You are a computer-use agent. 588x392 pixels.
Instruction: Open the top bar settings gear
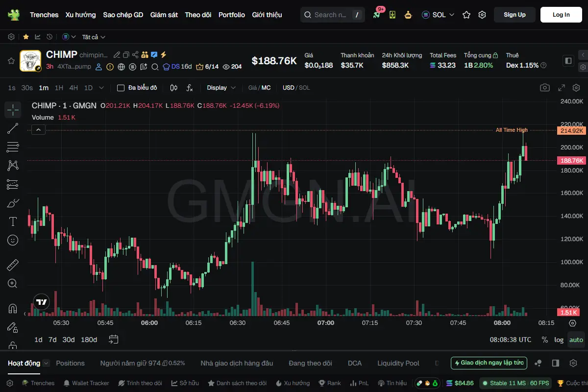click(x=482, y=15)
